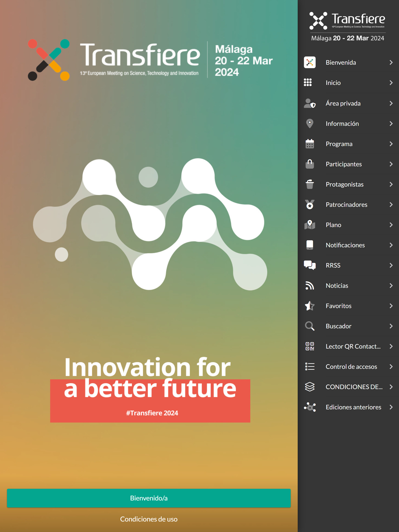Screen dimensions: 399x532
Task: Open the Condiciones de uso link
Action: point(149,519)
